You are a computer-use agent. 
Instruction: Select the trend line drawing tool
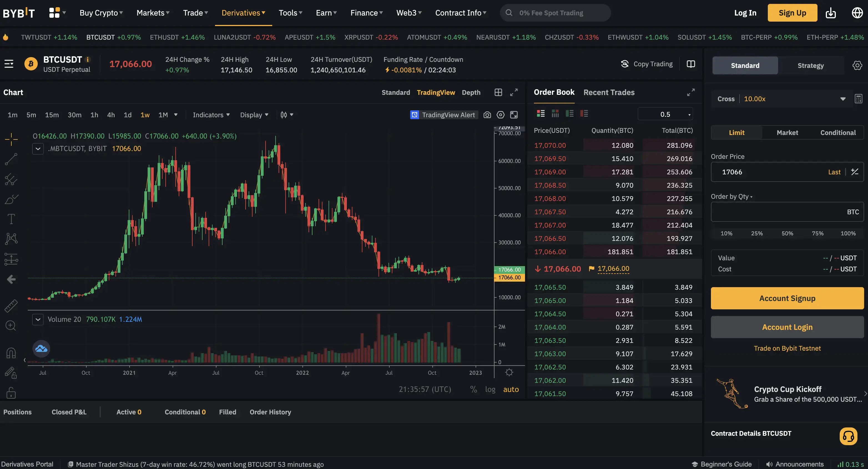11,159
